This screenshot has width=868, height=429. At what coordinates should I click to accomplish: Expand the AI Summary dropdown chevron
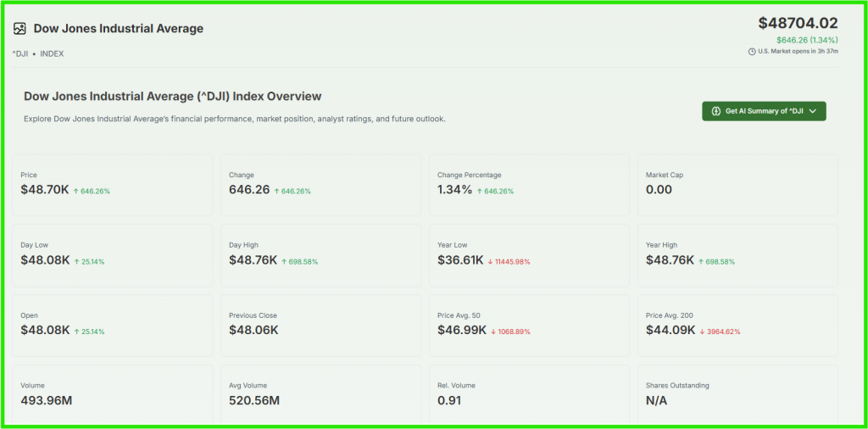tap(813, 111)
